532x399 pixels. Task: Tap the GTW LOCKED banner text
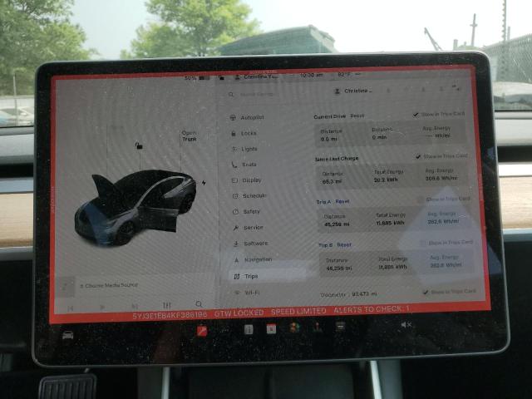tap(239, 313)
